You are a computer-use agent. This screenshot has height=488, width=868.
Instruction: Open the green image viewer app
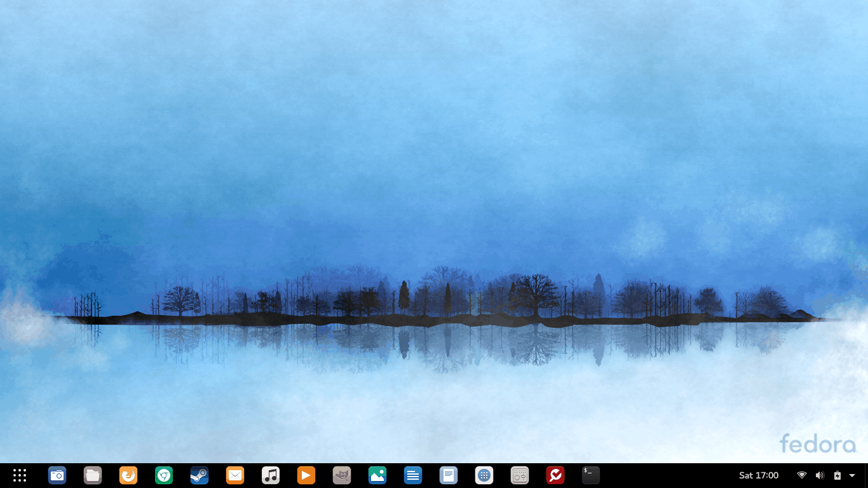click(x=377, y=475)
